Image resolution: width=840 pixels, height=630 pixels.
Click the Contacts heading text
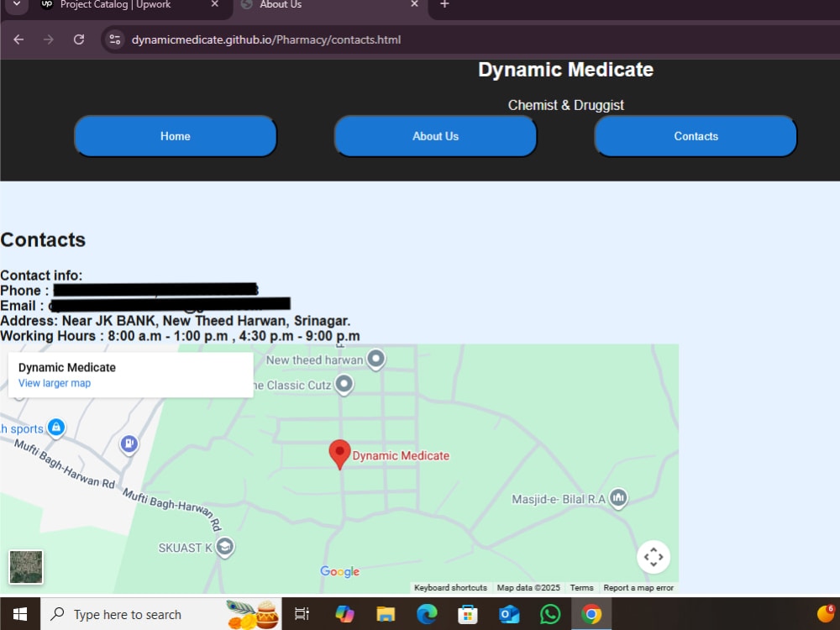click(x=43, y=239)
